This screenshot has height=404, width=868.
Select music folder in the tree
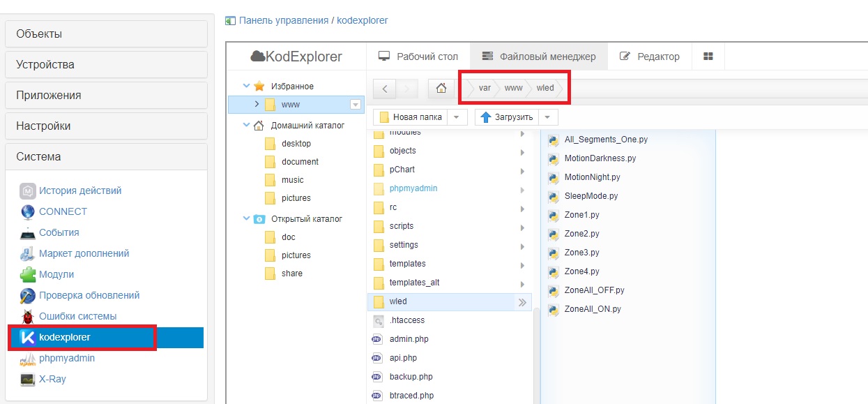[292, 180]
